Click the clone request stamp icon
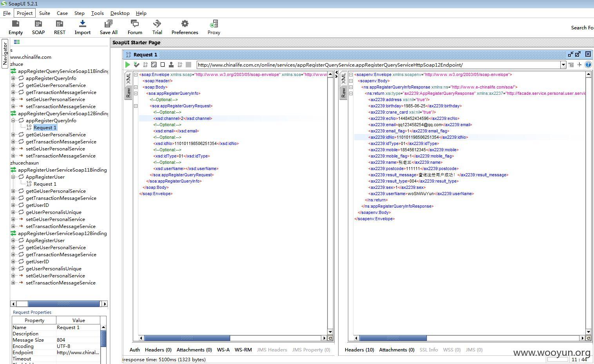Viewport: 594px width, 364px height. point(171,65)
